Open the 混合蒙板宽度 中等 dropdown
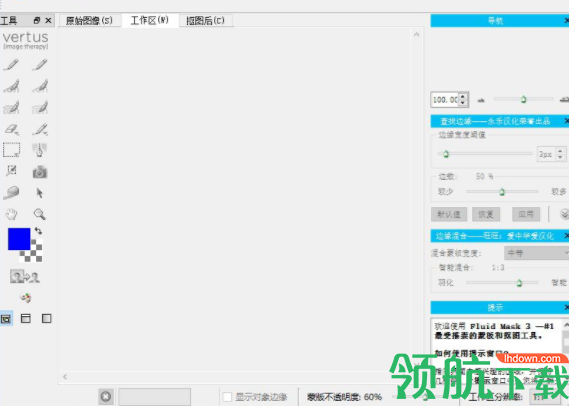The height and width of the screenshot is (406, 569). [536, 253]
